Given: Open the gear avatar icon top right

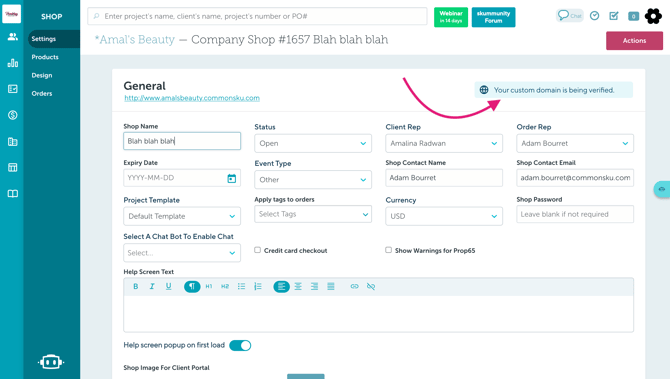Looking at the screenshot, I should pyautogui.click(x=653, y=16).
